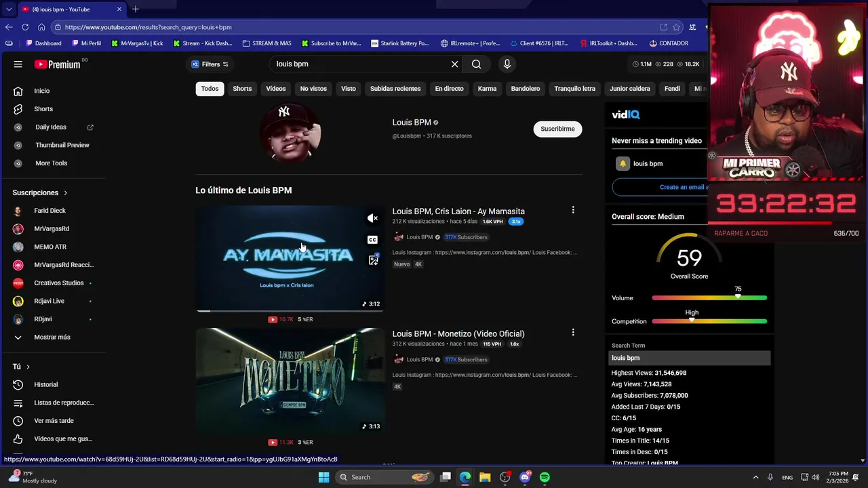Open Rdjavi Live channel
Viewport: 868px width, 488px height.
pyautogui.click(x=49, y=301)
